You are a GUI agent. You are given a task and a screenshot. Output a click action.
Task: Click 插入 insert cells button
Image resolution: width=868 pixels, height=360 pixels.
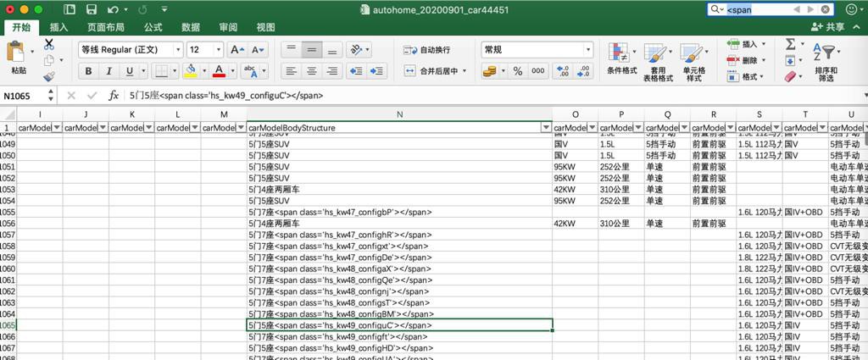click(746, 44)
